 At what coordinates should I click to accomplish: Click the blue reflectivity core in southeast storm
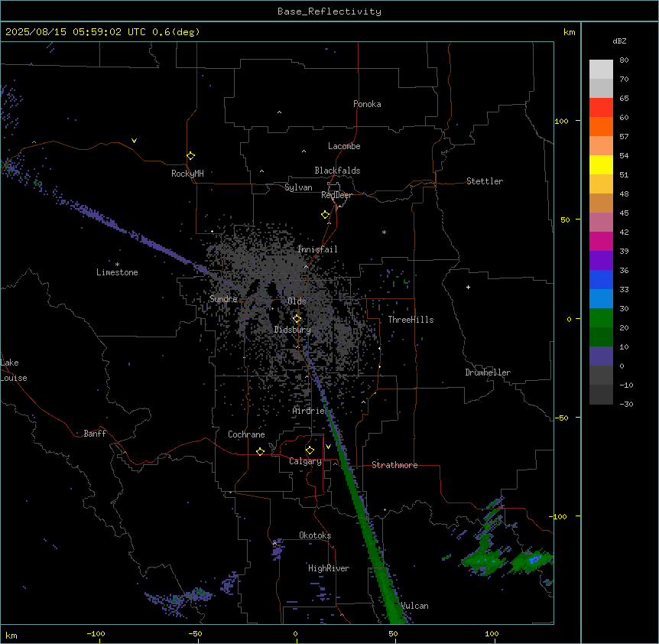[x=534, y=560]
